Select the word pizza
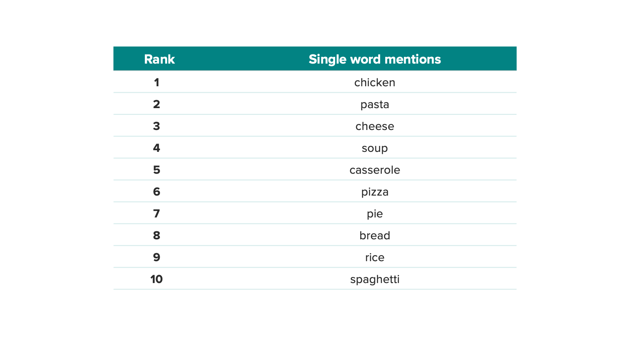Screen dimensions: 644x353 point(375,192)
